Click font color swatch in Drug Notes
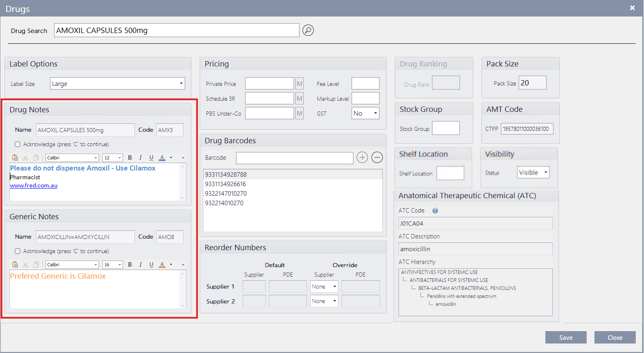Image resolution: width=644 pixels, height=353 pixels. pyautogui.click(x=162, y=158)
